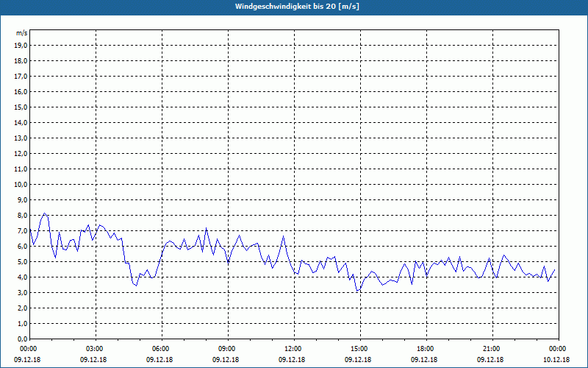
Task: Click the 15,0 y-axis label
Action: [21, 107]
